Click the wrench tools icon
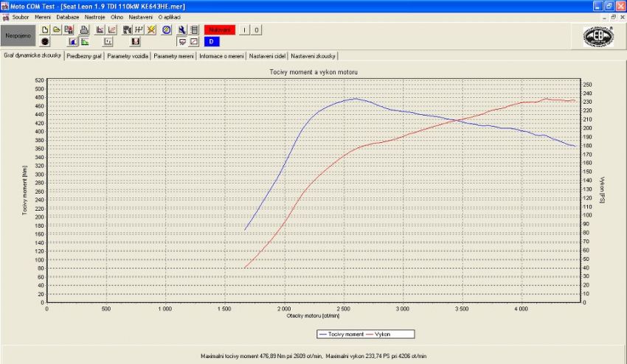Image resolution: width=627 pixels, height=364 pixels. coord(181,29)
